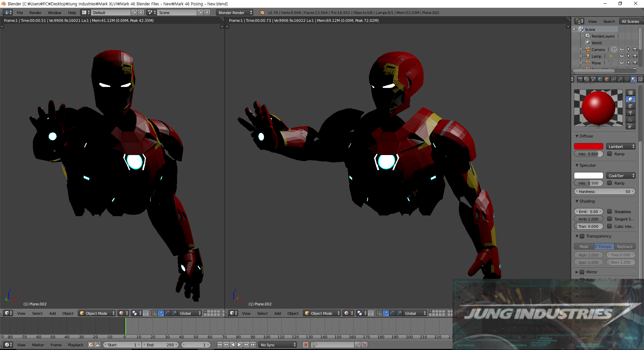This screenshot has width=644, height=350.
Task: Expand the Camera item in outliner
Action: coord(581,49)
